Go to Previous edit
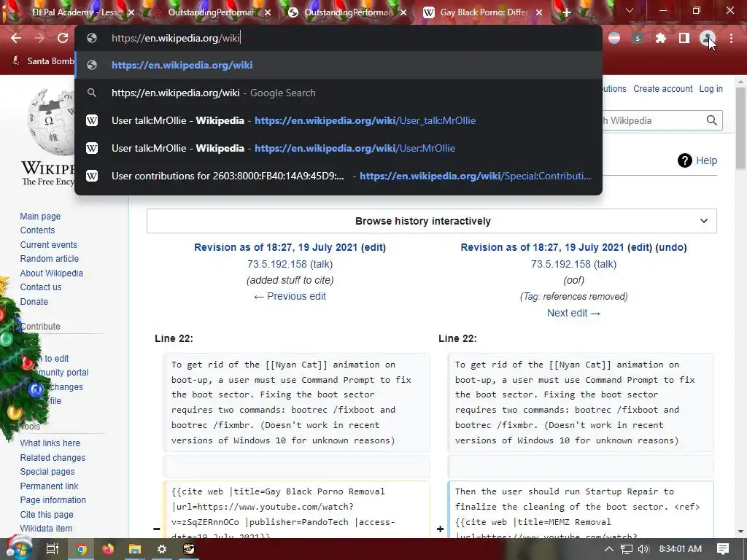 pos(290,296)
